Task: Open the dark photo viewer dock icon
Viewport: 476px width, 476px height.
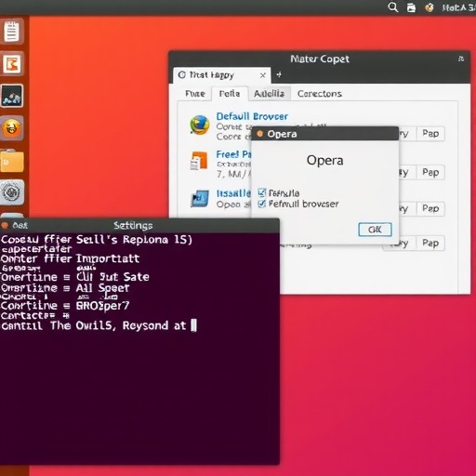Action: coord(12,96)
